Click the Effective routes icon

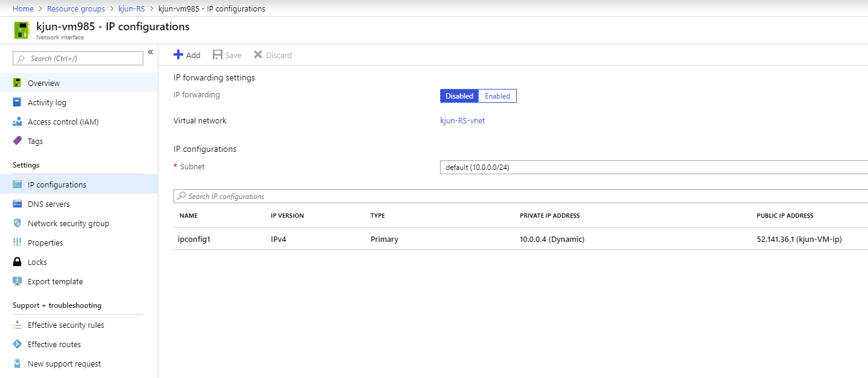pyautogui.click(x=18, y=344)
